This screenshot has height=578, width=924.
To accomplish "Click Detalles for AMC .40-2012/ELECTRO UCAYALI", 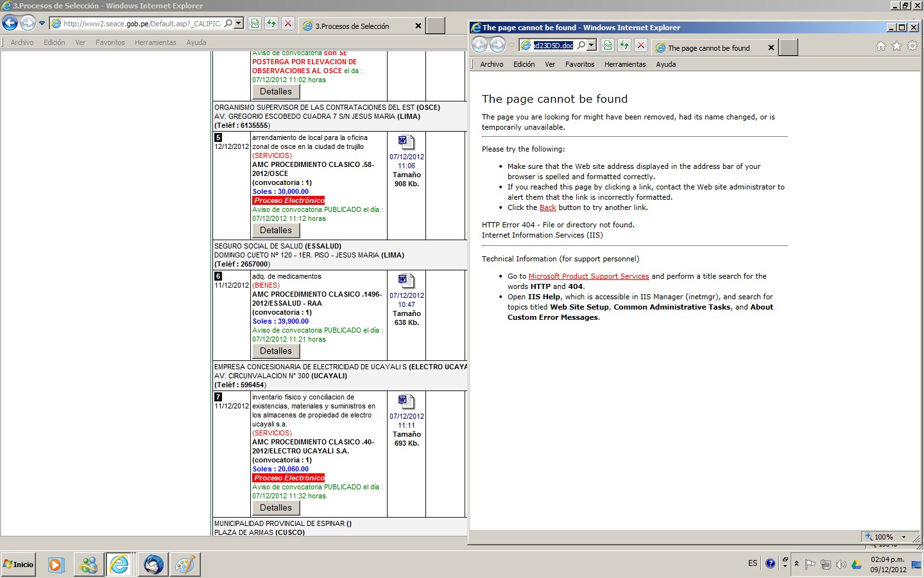I will [276, 508].
